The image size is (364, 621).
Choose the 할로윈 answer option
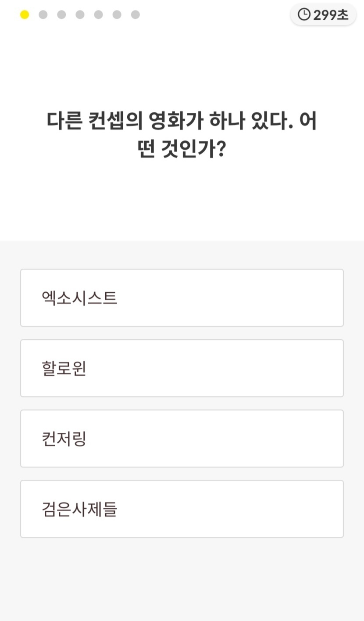(182, 368)
